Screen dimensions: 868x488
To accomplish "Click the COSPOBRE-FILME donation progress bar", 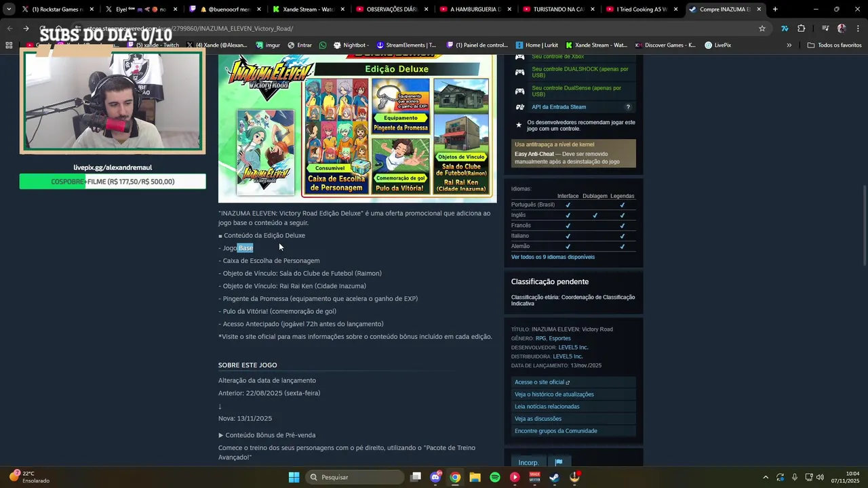I will pos(113,182).
